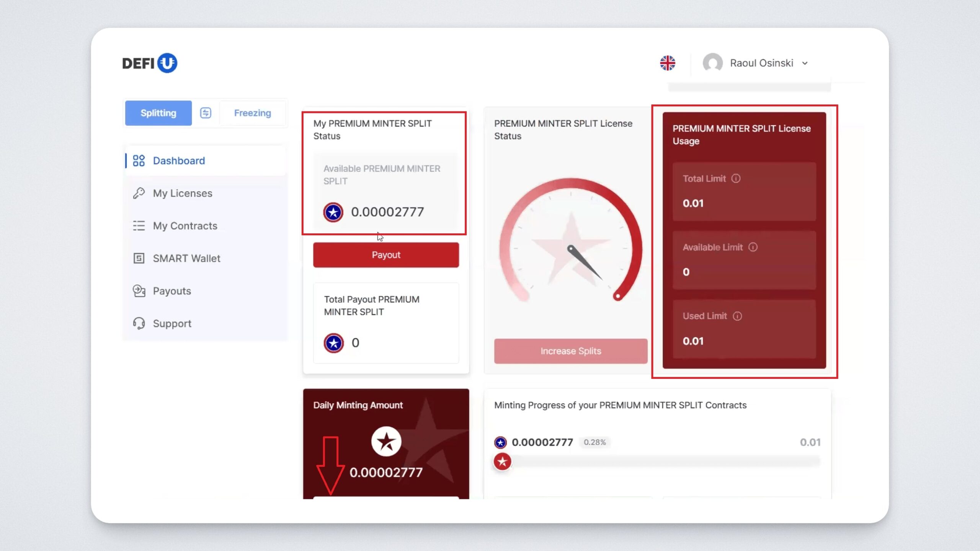The image size is (980, 551).
Task: Click the Total Limit info icon
Action: (x=736, y=179)
